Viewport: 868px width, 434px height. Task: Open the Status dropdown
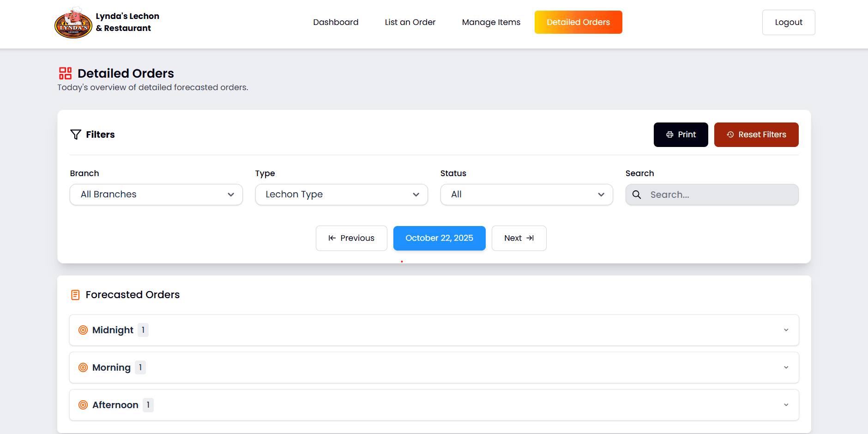[526, 195]
